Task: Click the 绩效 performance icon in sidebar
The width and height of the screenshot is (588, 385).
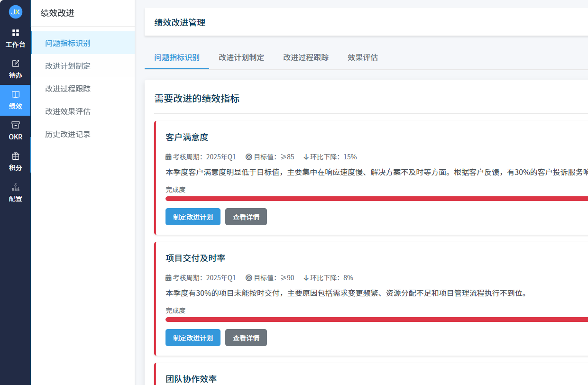Action: 15,100
